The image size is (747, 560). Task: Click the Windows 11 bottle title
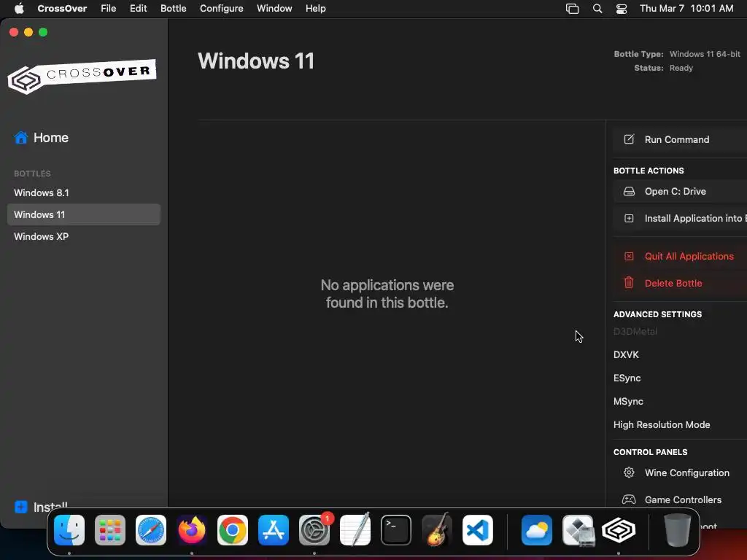click(x=256, y=61)
